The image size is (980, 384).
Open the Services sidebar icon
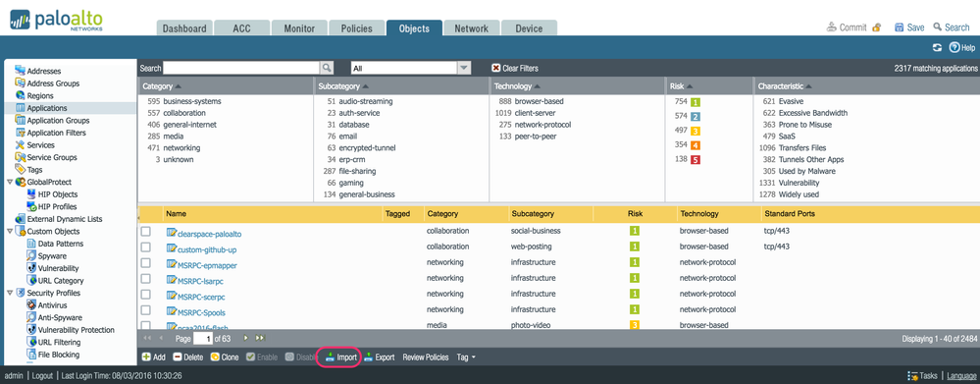click(x=20, y=145)
